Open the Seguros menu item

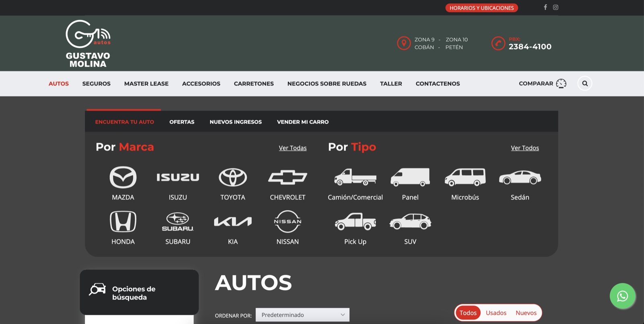97,84
